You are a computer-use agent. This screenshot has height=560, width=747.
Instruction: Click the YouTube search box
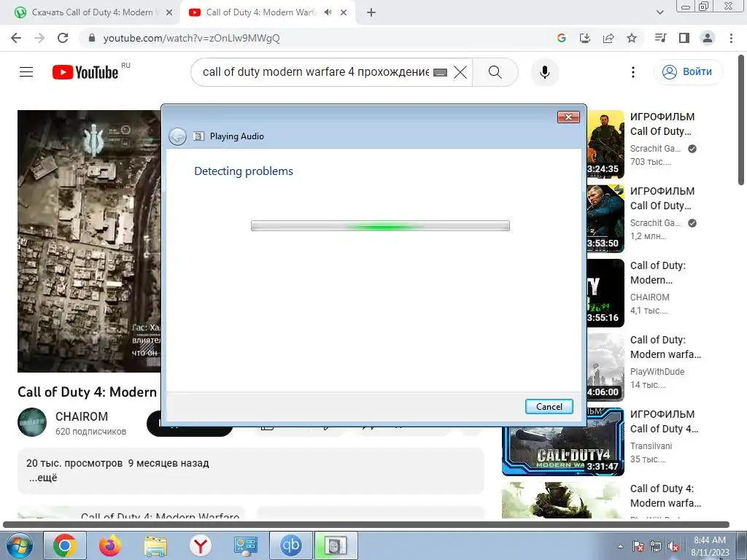(x=315, y=72)
